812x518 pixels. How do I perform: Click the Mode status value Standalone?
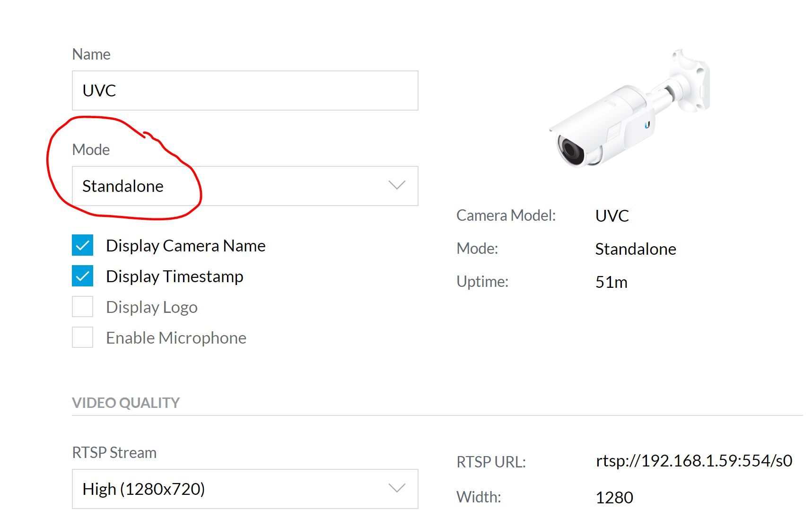pyautogui.click(x=635, y=249)
